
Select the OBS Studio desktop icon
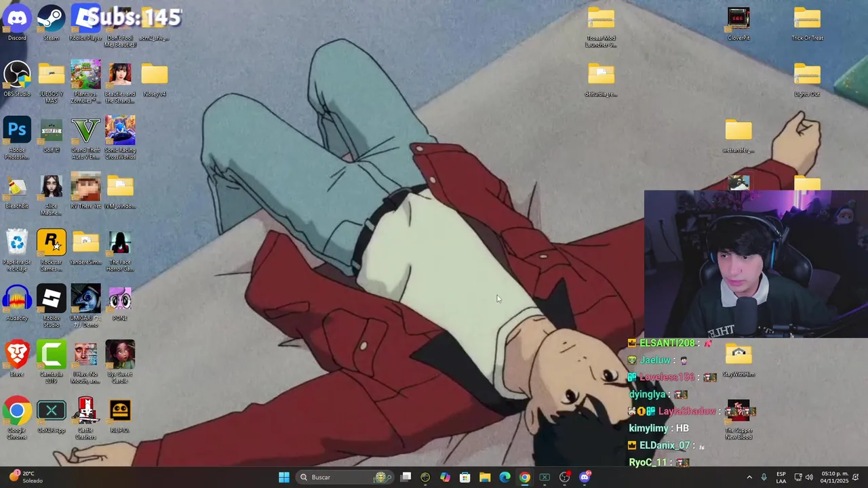[17, 79]
